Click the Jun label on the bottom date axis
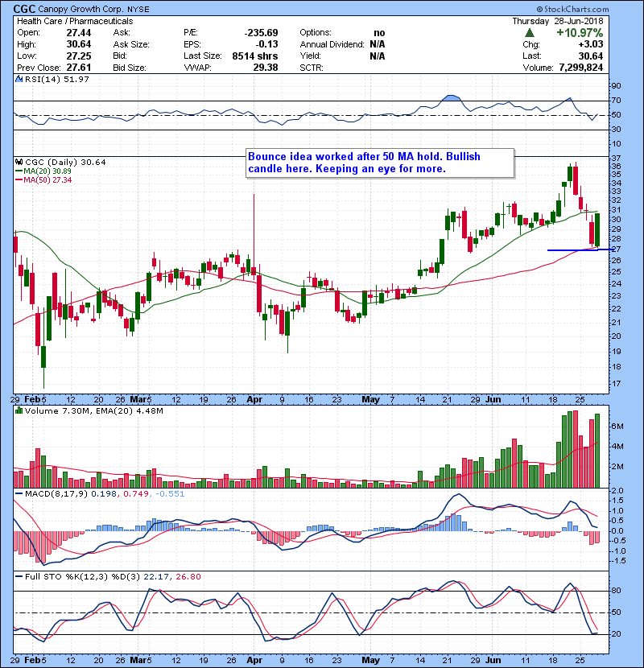The width and height of the screenshot is (644, 668). click(x=493, y=660)
